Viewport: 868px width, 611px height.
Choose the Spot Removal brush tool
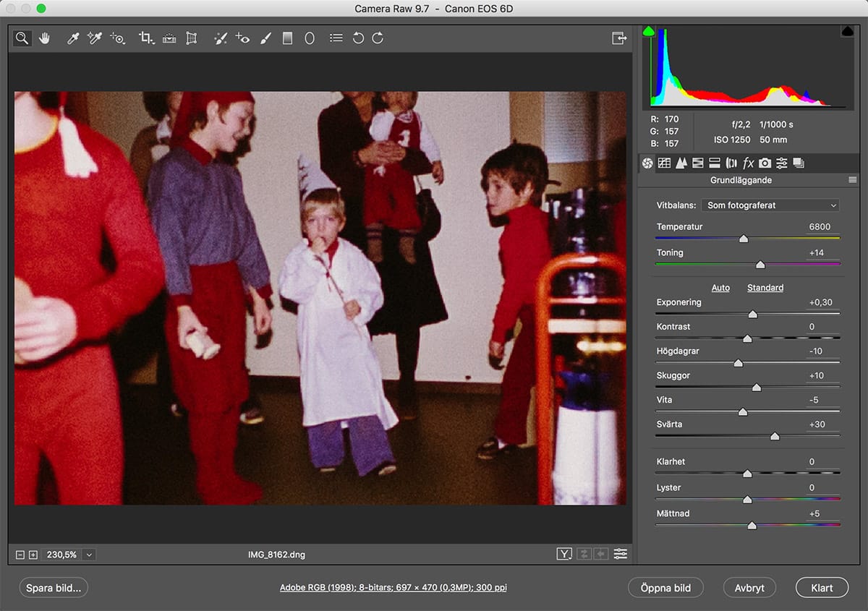pos(221,38)
